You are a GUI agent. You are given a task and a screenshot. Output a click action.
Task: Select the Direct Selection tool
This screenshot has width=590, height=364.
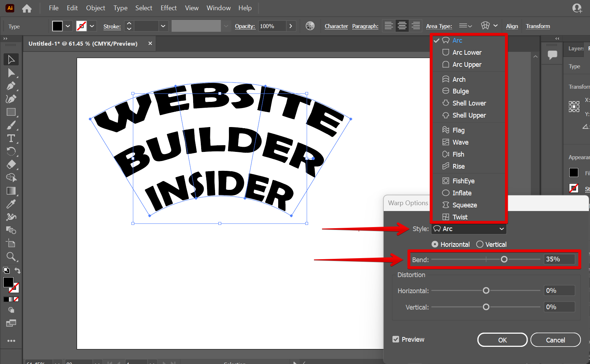(x=11, y=73)
